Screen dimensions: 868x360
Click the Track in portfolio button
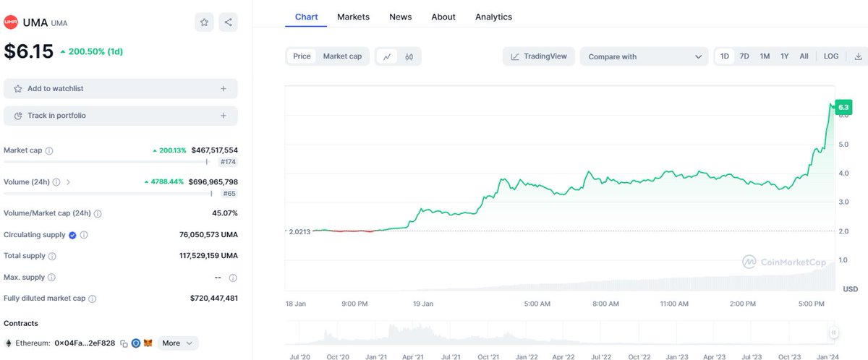(x=121, y=115)
